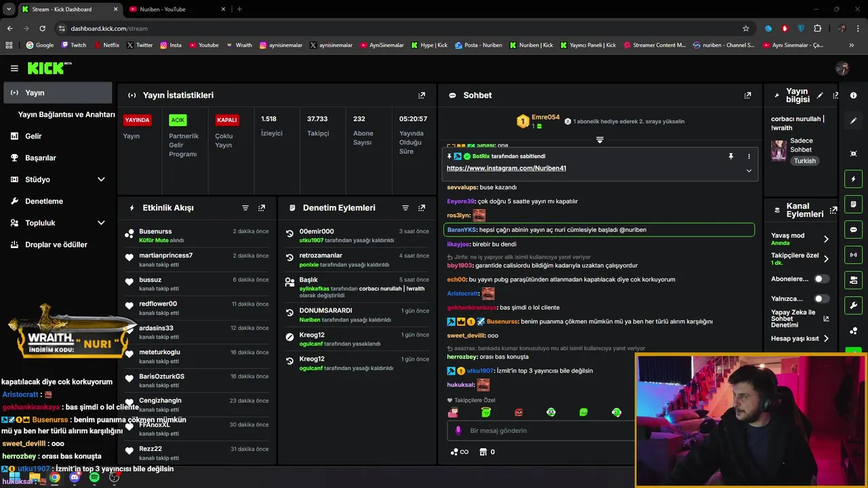
Task: Open Yapay Zeka ile Sohbet Denetimi link
Action: tap(800, 319)
